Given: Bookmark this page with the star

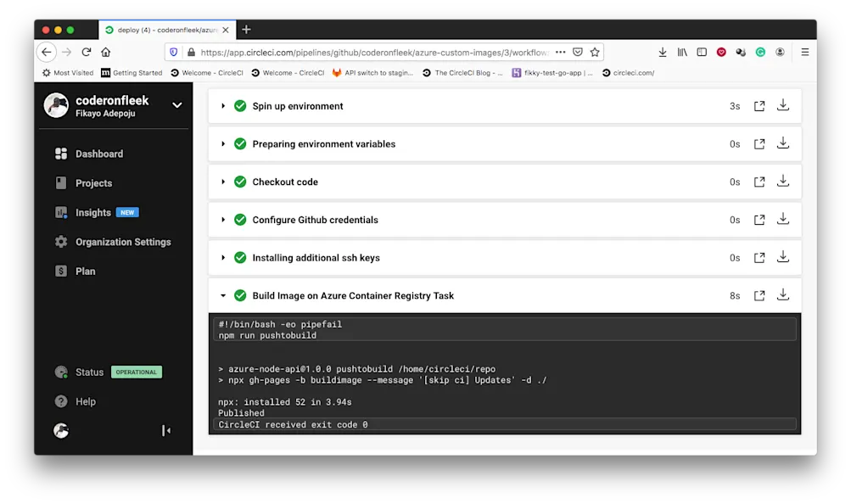Looking at the screenshot, I should point(595,52).
